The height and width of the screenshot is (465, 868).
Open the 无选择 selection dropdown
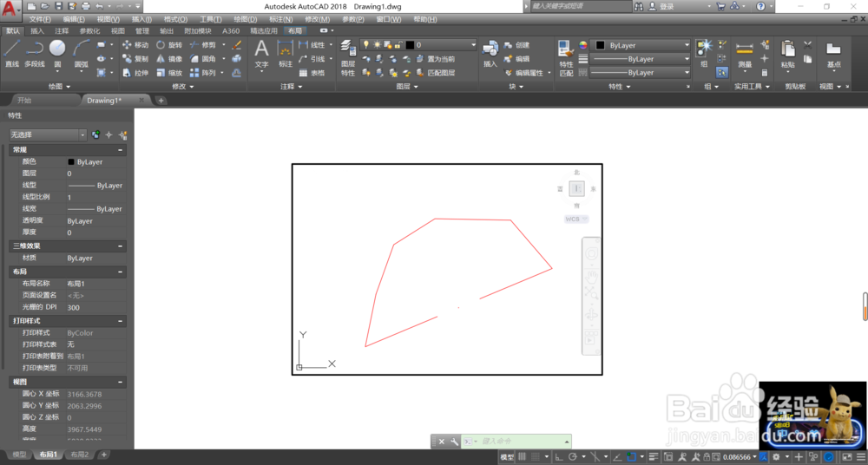click(48, 134)
